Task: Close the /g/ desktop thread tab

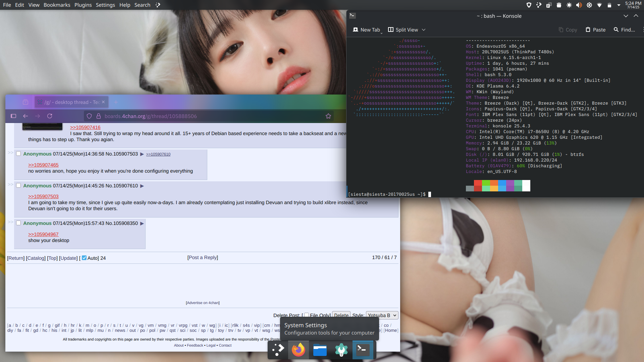Action: coord(103,102)
